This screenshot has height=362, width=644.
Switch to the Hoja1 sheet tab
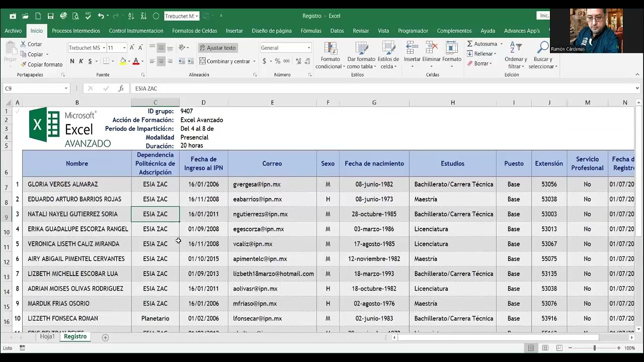47,337
